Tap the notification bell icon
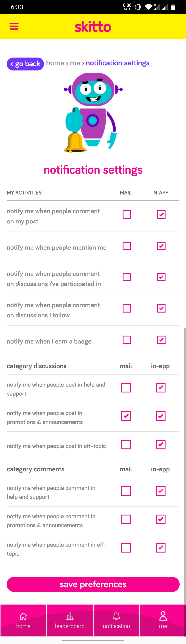This screenshot has height=644, width=186. click(x=116, y=616)
